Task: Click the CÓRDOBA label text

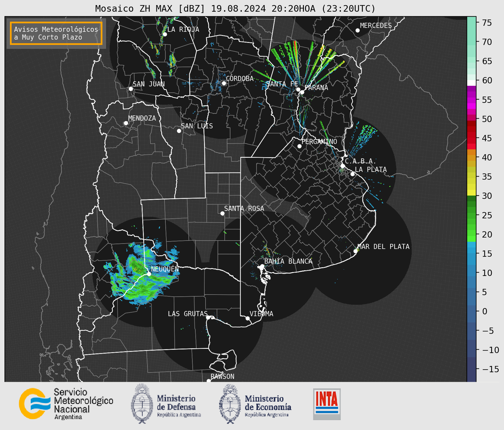Action: (240, 78)
